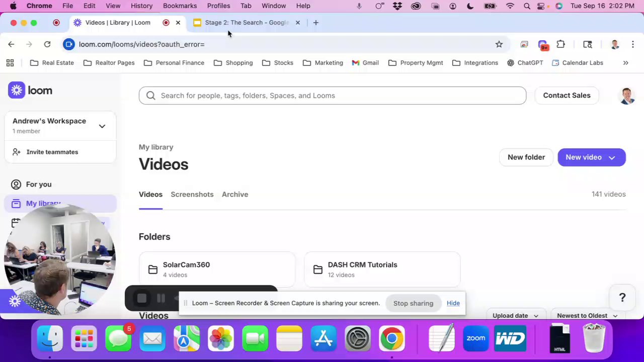Select the Videos tab
Image resolution: width=644 pixels, height=362 pixels.
150,195
